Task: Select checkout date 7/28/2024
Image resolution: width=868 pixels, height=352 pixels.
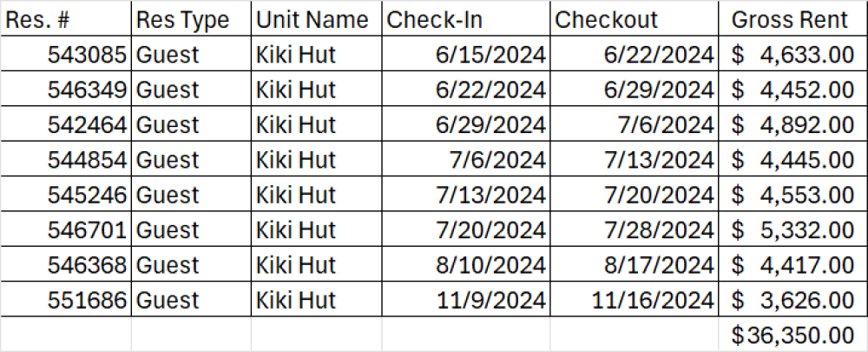Action: tap(635, 229)
